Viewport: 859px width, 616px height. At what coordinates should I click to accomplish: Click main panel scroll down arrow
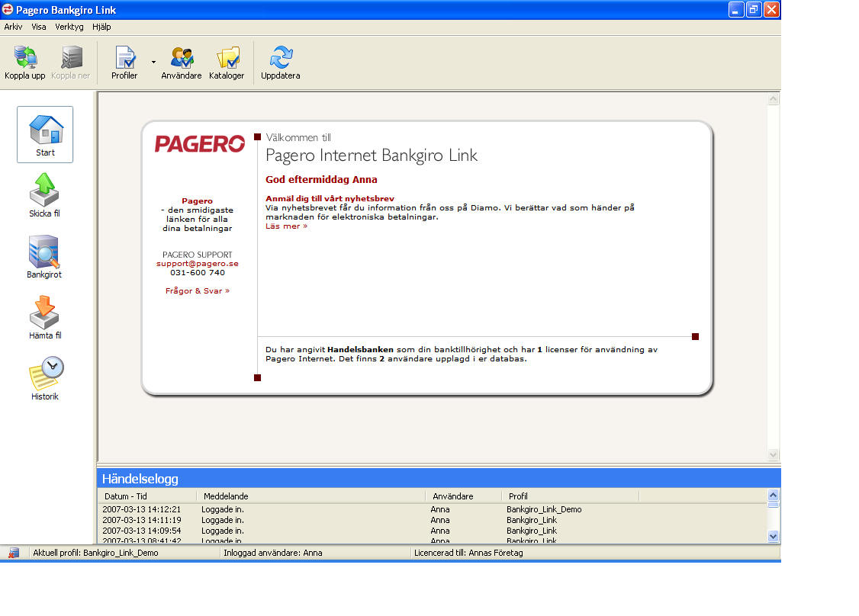coord(773,455)
